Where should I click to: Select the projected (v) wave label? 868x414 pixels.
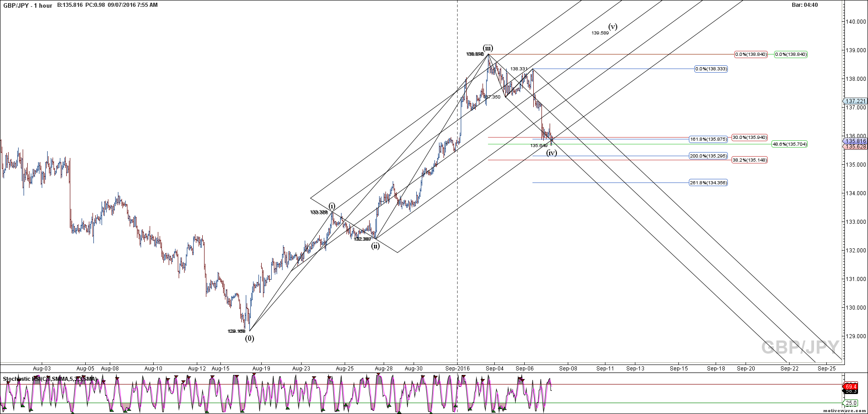coord(613,27)
